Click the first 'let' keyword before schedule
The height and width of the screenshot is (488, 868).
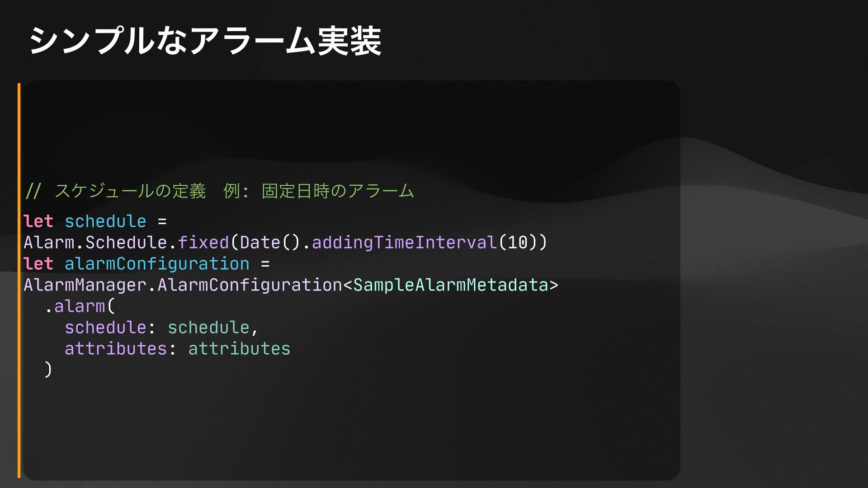tap(38, 221)
